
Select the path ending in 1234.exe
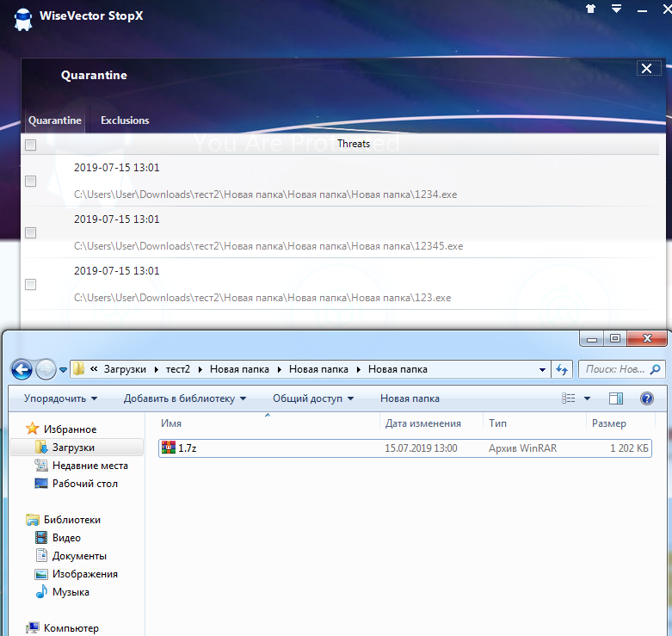[265, 195]
